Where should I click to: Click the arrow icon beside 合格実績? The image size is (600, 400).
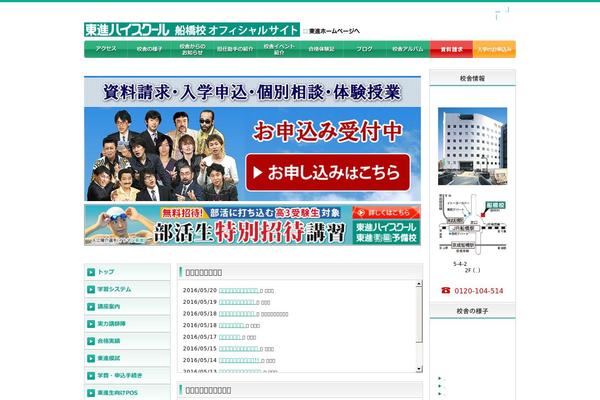tap(91, 341)
